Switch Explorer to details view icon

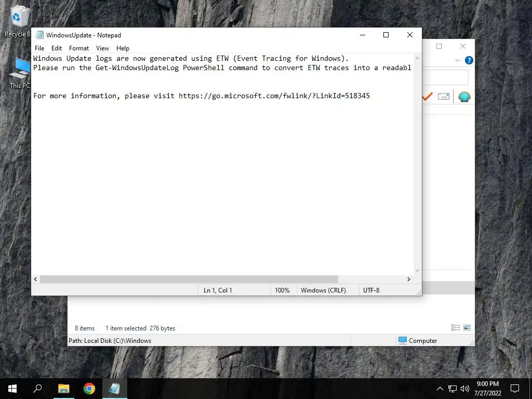[455, 328]
